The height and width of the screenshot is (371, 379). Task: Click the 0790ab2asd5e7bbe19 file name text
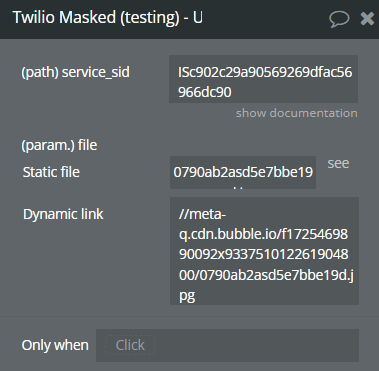[x=243, y=172]
